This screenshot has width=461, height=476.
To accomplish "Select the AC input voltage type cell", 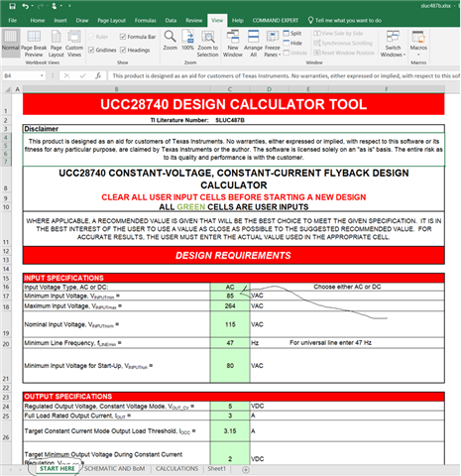I will click(230, 287).
